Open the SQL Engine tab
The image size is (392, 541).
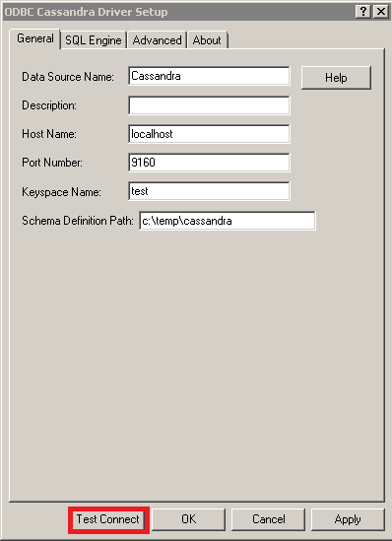click(x=94, y=40)
